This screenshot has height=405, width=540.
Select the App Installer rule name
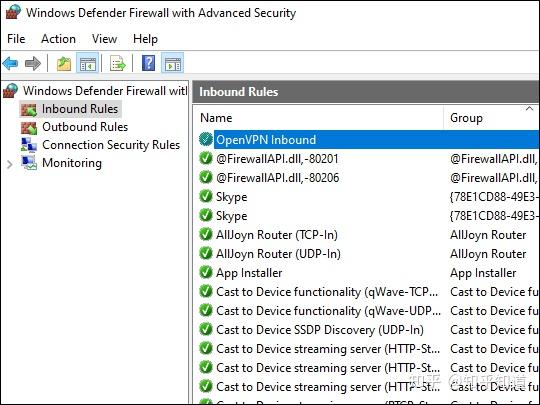pos(249,273)
